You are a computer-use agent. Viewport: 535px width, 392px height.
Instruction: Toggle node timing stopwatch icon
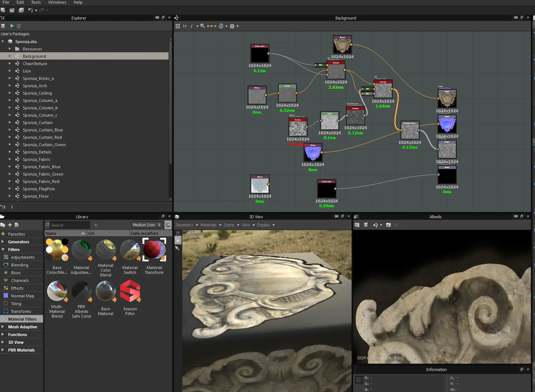221,26
